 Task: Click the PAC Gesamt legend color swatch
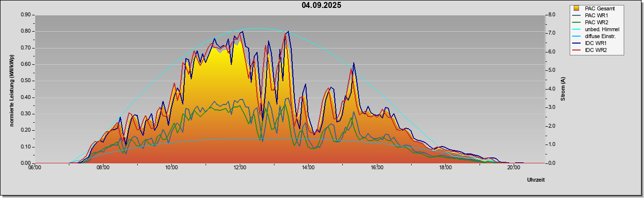pos(577,8)
